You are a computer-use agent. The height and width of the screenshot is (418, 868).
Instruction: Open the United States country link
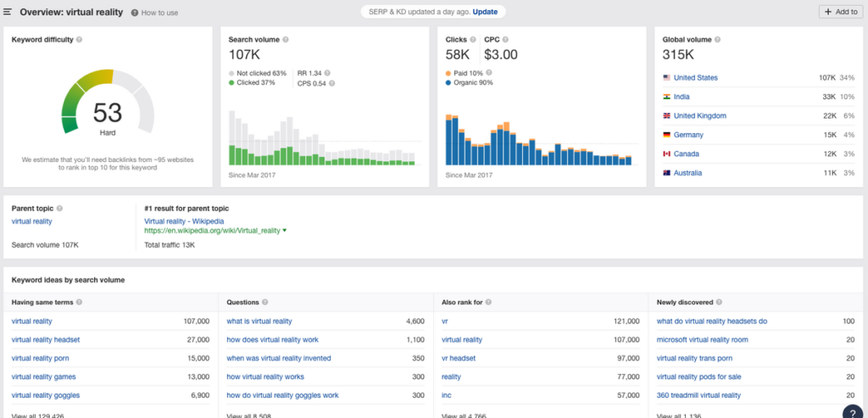695,77
